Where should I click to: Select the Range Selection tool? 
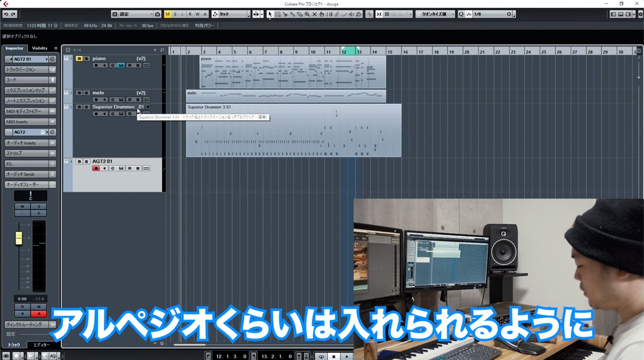tap(278, 14)
